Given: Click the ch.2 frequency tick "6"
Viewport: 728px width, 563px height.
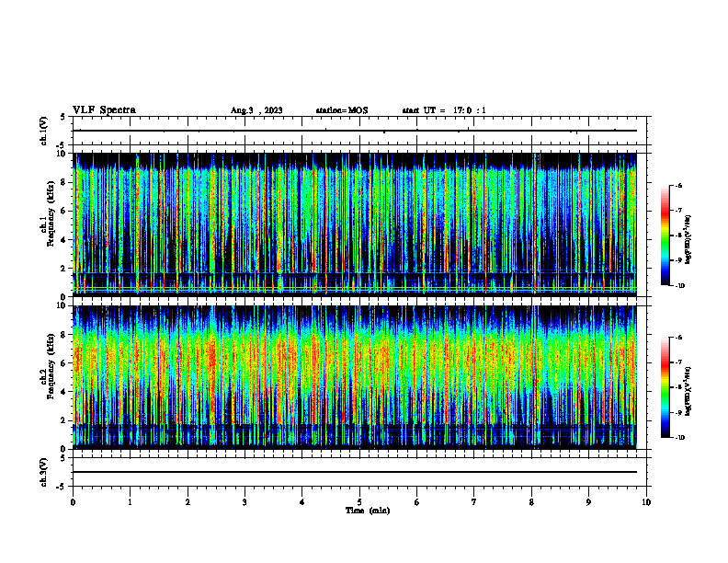Looking at the screenshot, I should click(x=64, y=363).
